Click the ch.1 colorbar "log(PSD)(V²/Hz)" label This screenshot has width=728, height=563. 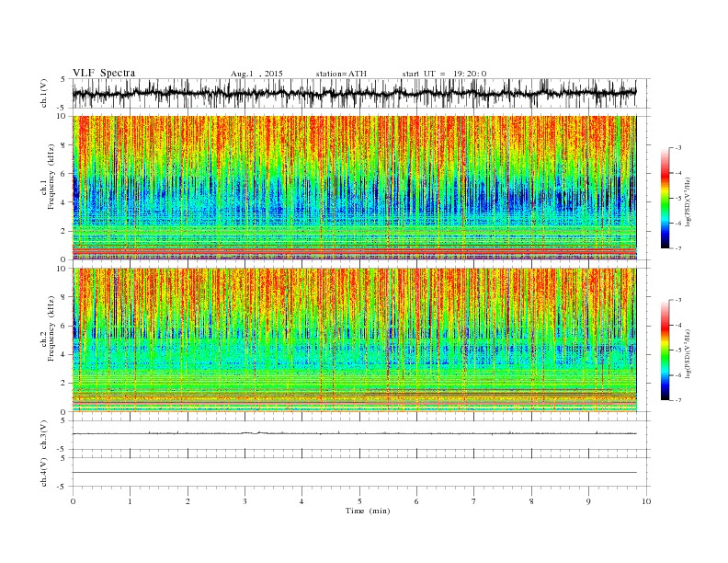click(x=688, y=201)
